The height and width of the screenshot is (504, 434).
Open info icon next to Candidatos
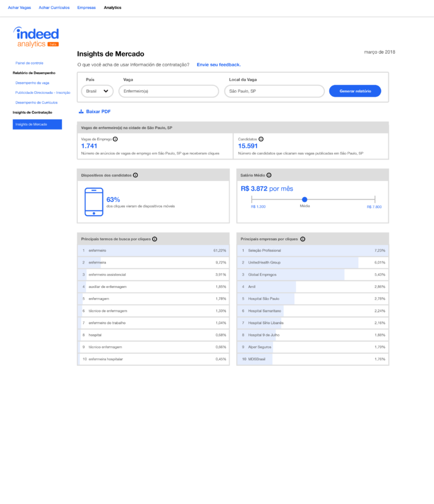click(261, 139)
